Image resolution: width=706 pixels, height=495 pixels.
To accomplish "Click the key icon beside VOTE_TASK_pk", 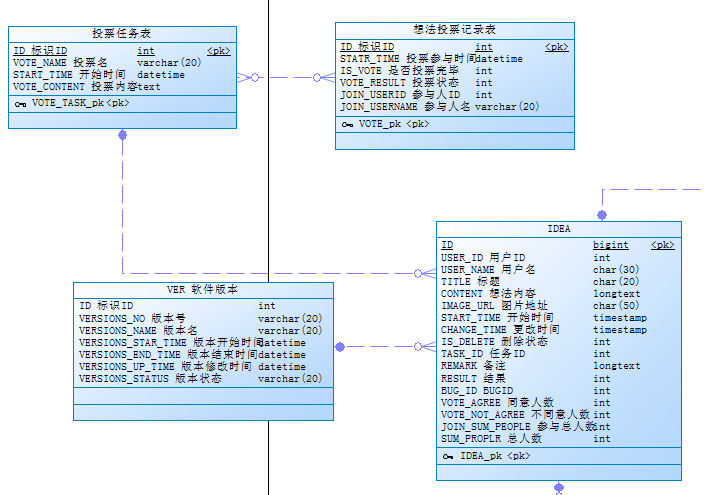I will coord(20,104).
